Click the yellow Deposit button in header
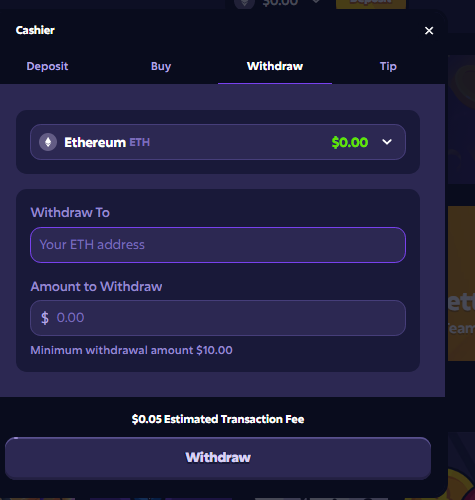The image size is (475, 500). (x=371, y=4)
